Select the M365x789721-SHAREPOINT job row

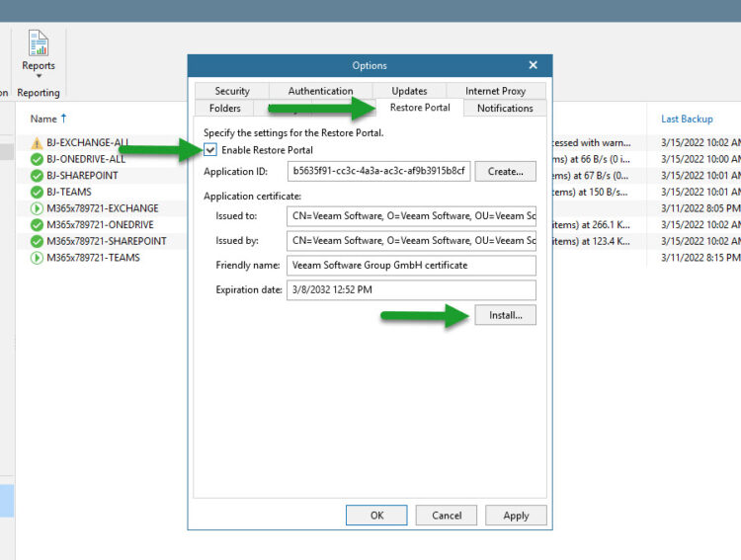pos(102,242)
